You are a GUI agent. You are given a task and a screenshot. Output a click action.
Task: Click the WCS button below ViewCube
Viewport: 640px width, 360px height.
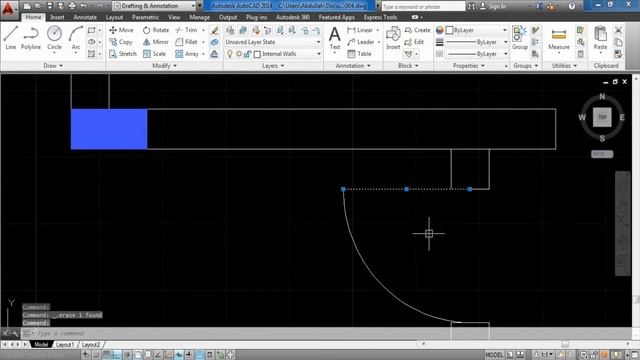(x=602, y=154)
